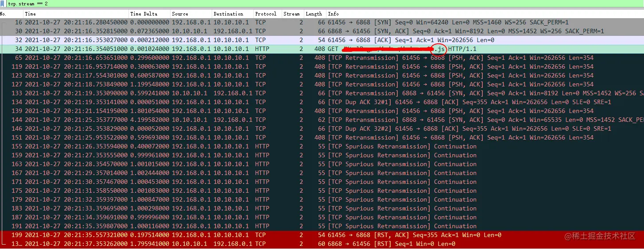Select packet 199 RST, ACK row

point(322,235)
